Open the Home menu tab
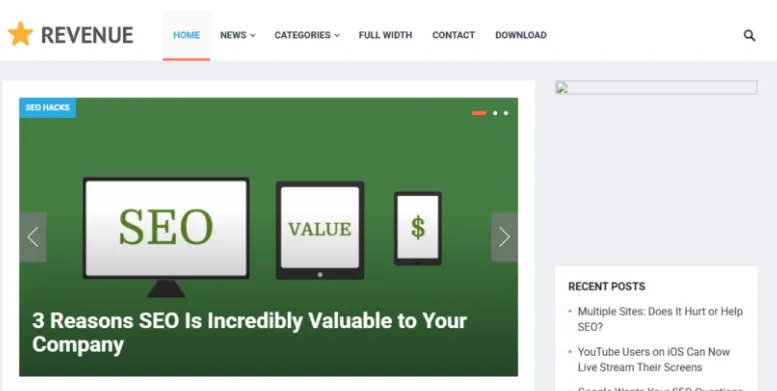The height and width of the screenshot is (391, 777). [186, 35]
